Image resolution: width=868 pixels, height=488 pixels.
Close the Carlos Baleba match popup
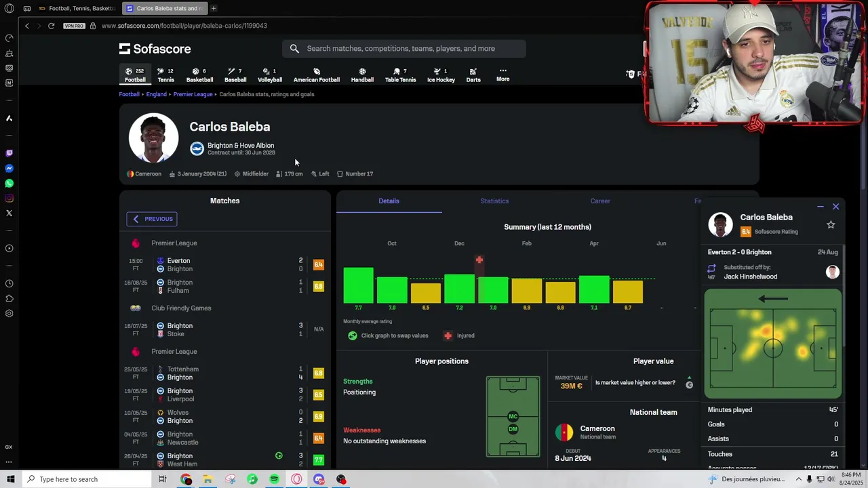(x=835, y=207)
